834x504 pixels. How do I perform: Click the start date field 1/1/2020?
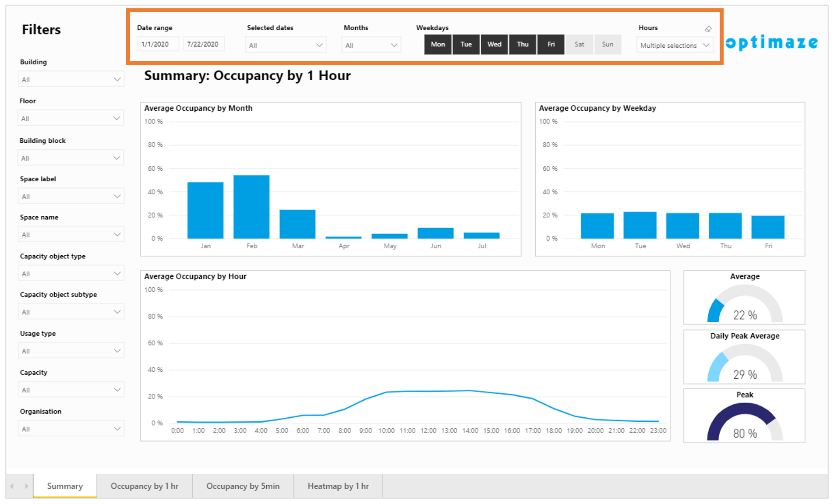[157, 44]
